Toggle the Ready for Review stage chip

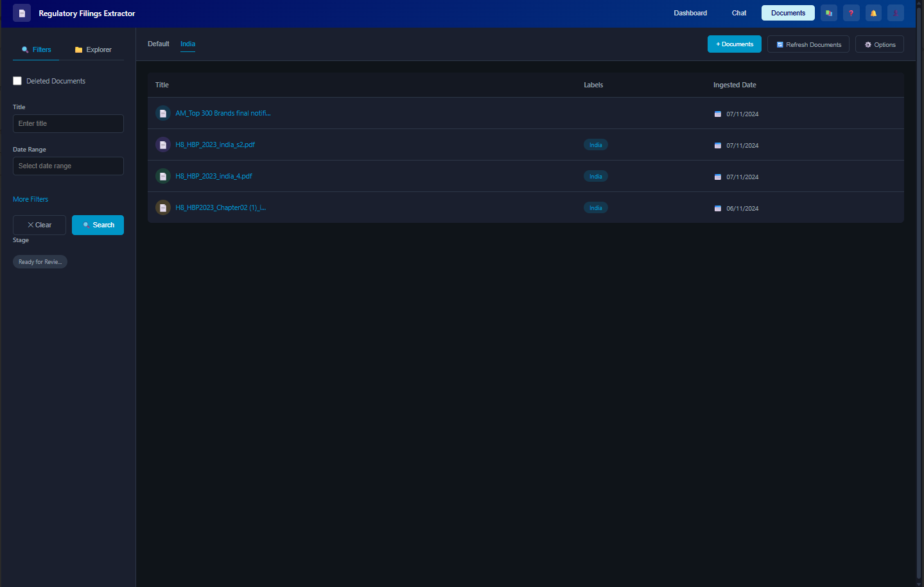(x=40, y=262)
